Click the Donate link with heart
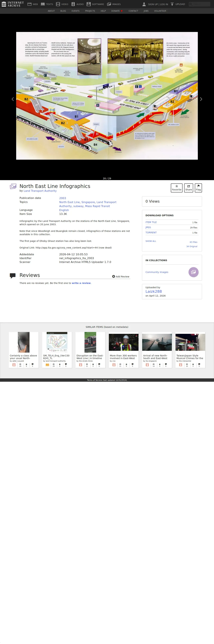Image resolution: width=214 pixels, height=644 pixels. pyautogui.click(x=117, y=11)
